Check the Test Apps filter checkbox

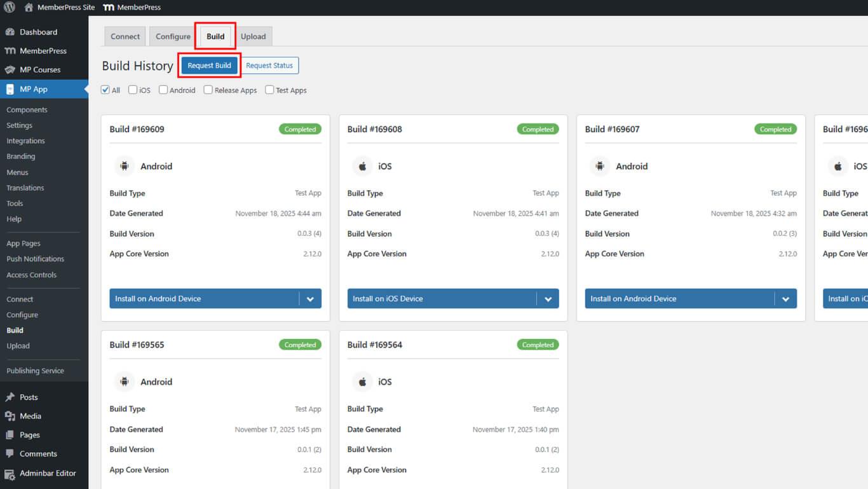pyautogui.click(x=269, y=90)
